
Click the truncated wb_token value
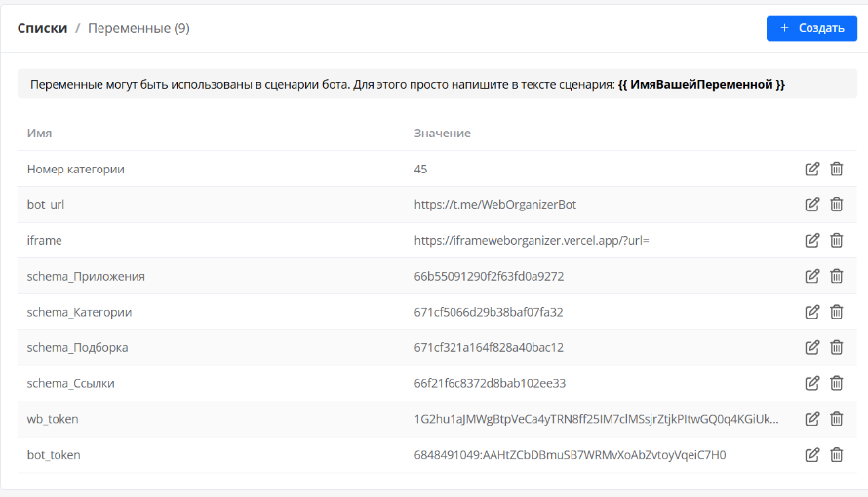pos(596,419)
